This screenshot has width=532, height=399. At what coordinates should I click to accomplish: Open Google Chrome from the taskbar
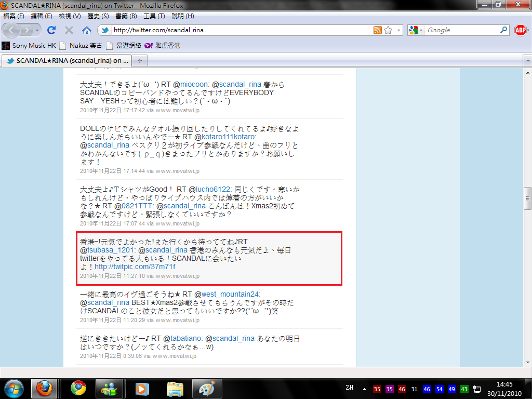tap(78, 388)
